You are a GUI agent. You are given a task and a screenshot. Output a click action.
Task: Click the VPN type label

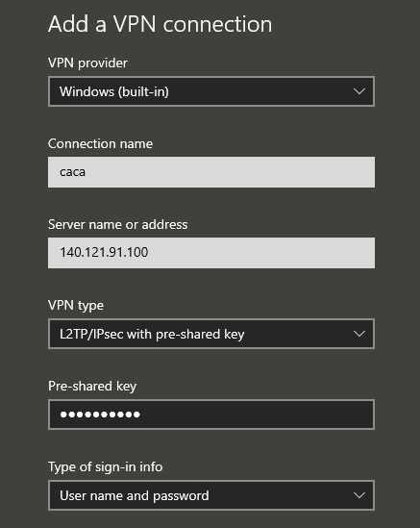[76, 306]
